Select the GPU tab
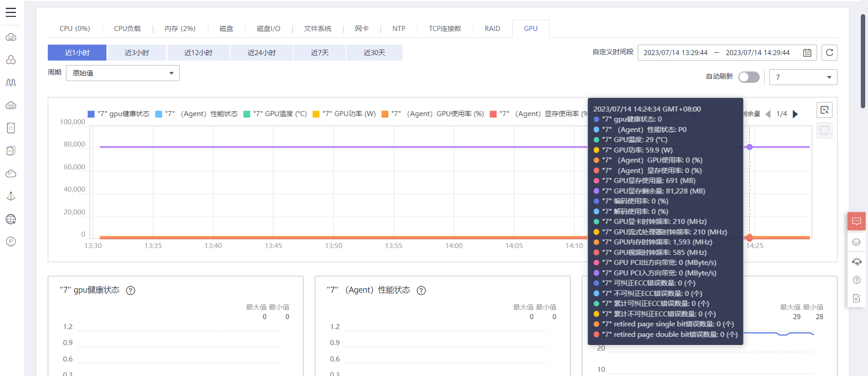Viewport: 868px width, 376px height. click(x=530, y=28)
